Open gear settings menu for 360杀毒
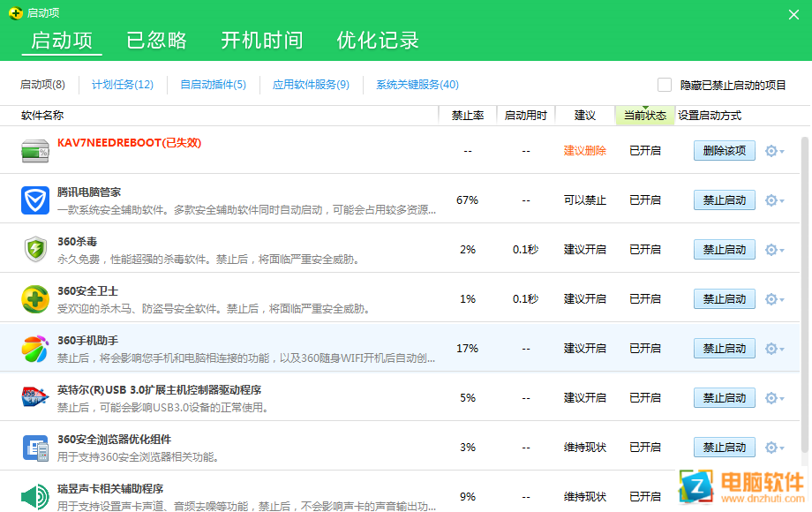The width and height of the screenshot is (812, 512). [774, 250]
